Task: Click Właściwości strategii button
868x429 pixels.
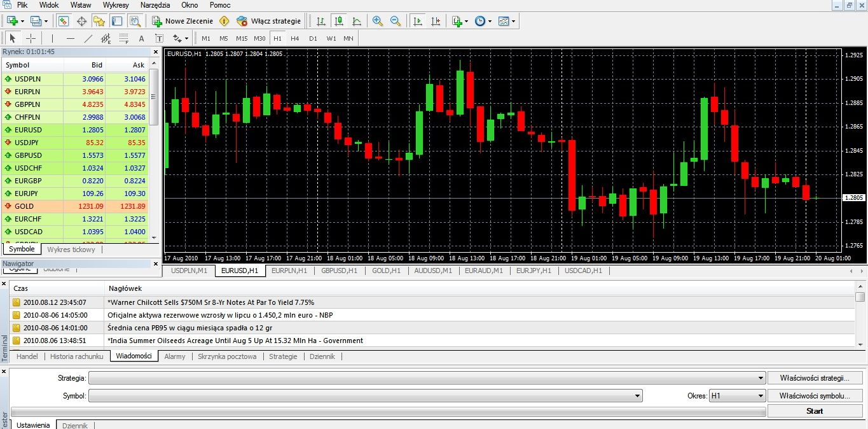Action: point(815,378)
